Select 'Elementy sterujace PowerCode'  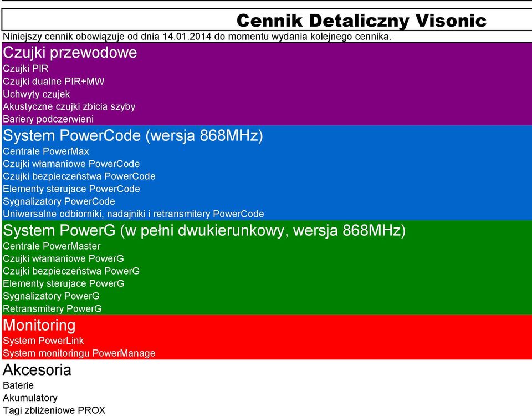[71, 189]
